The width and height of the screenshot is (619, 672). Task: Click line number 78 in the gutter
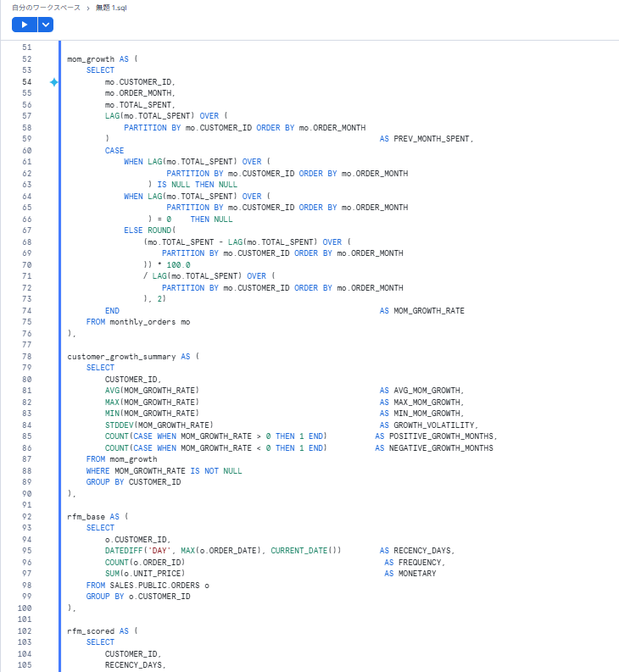coord(26,357)
